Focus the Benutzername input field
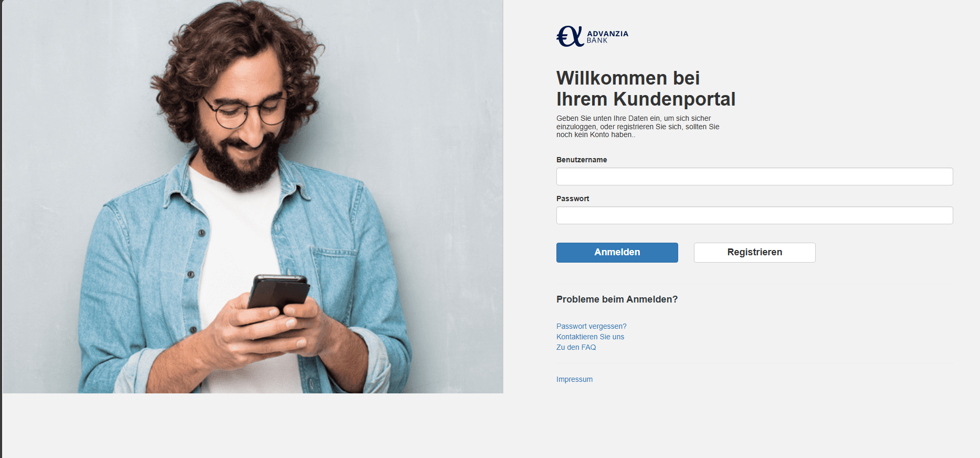 tap(754, 176)
